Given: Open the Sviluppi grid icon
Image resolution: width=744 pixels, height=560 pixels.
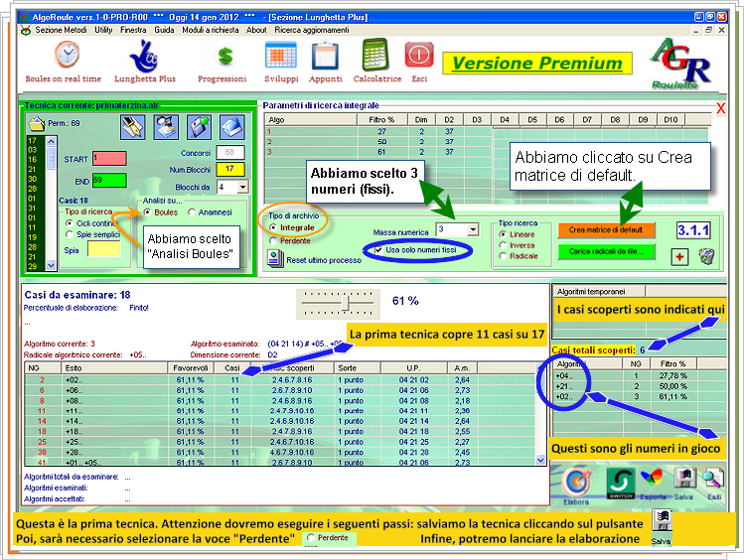Looking at the screenshot, I should pyautogui.click(x=280, y=56).
